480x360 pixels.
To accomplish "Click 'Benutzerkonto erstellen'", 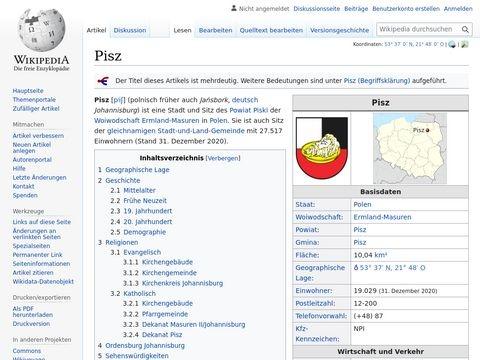I will (x=406, y=9).
